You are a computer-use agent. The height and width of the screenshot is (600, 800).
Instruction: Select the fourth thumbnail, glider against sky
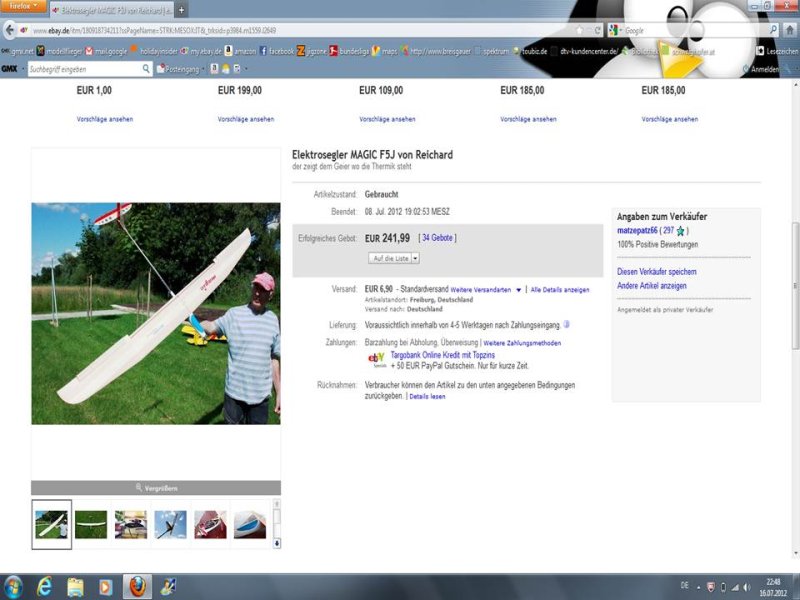(170, 524)
